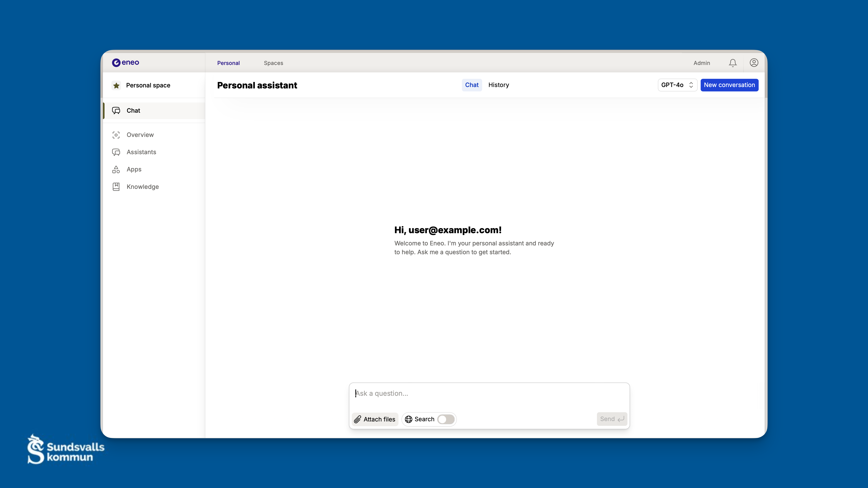Viewport: 868px width, 488px height.
Task: Switch to the History tab
Action: (x=499, y=85)
